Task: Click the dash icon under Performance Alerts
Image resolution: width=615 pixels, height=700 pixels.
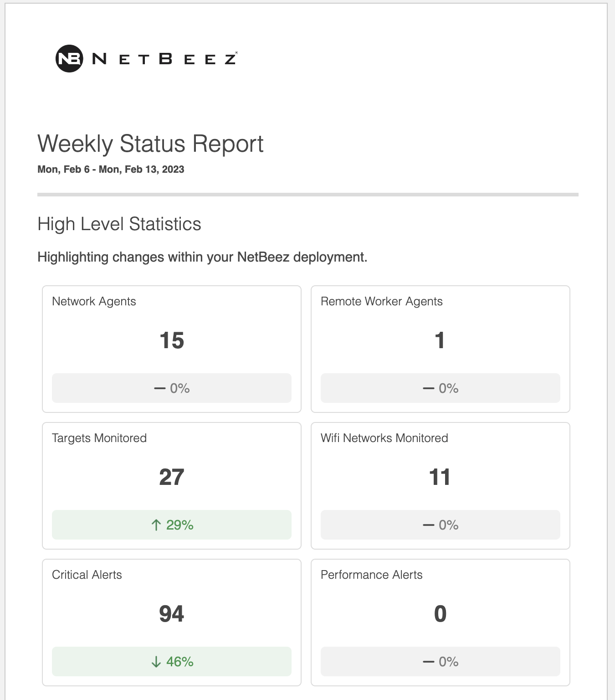Action: tap(428, 662)
